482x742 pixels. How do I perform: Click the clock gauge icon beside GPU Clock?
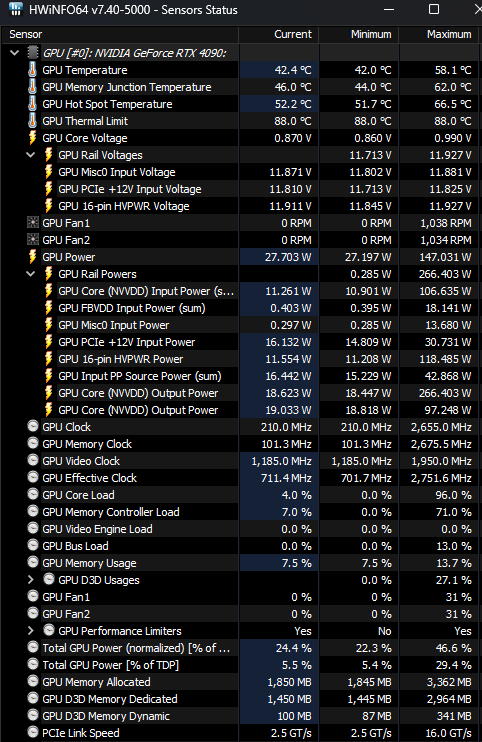(33, 426)
